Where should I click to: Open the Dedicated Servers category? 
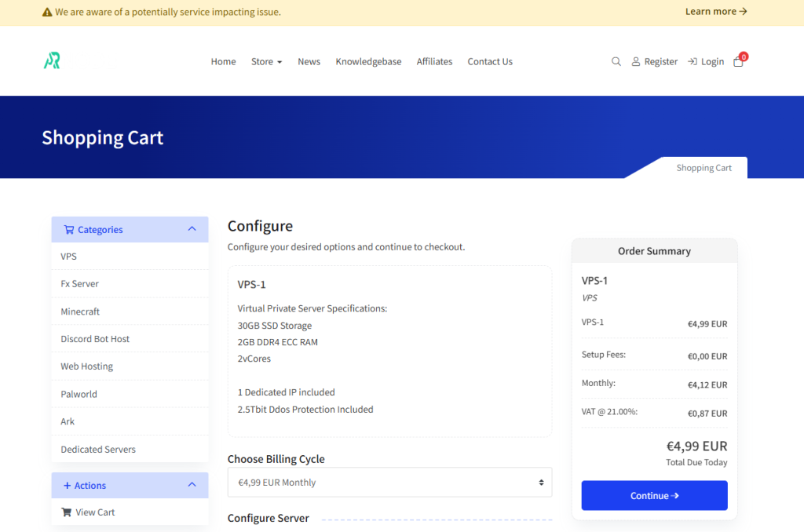point(98,450)
